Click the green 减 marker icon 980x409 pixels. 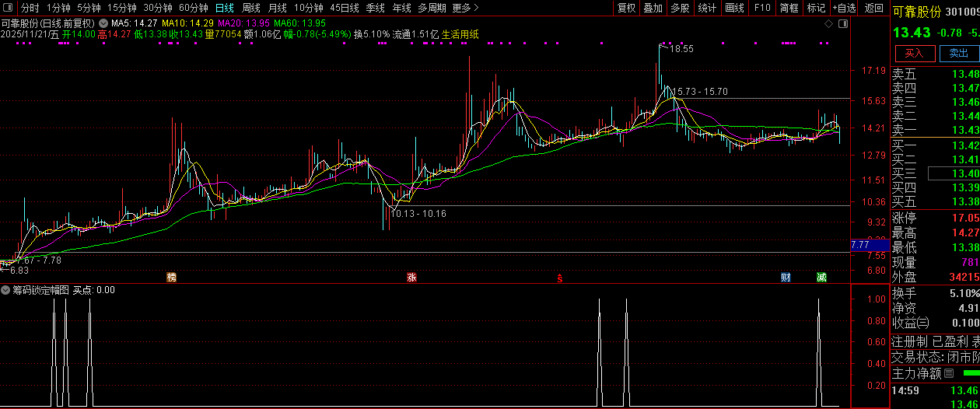(x=821, y=277)
